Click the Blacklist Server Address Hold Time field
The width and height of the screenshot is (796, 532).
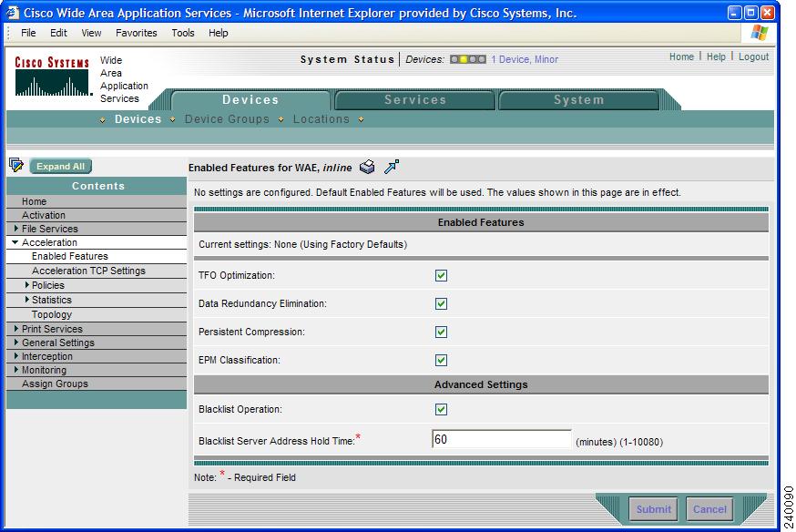tap(501, 439)
